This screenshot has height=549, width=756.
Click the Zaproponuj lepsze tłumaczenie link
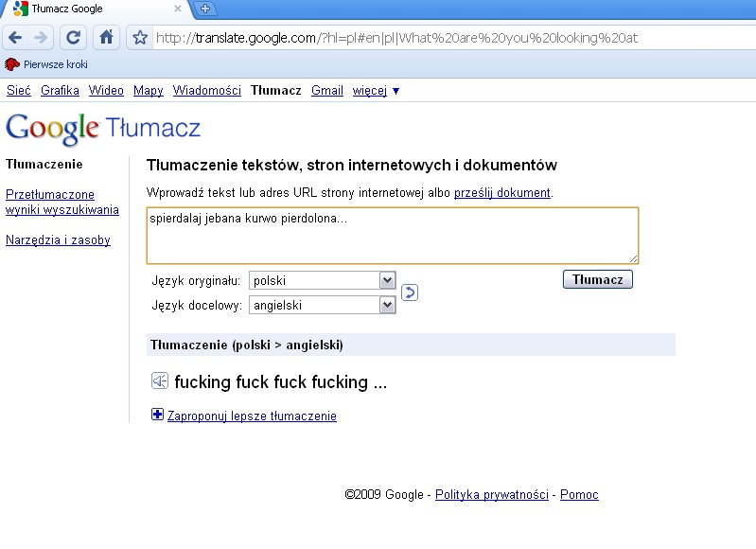[252, 416]
